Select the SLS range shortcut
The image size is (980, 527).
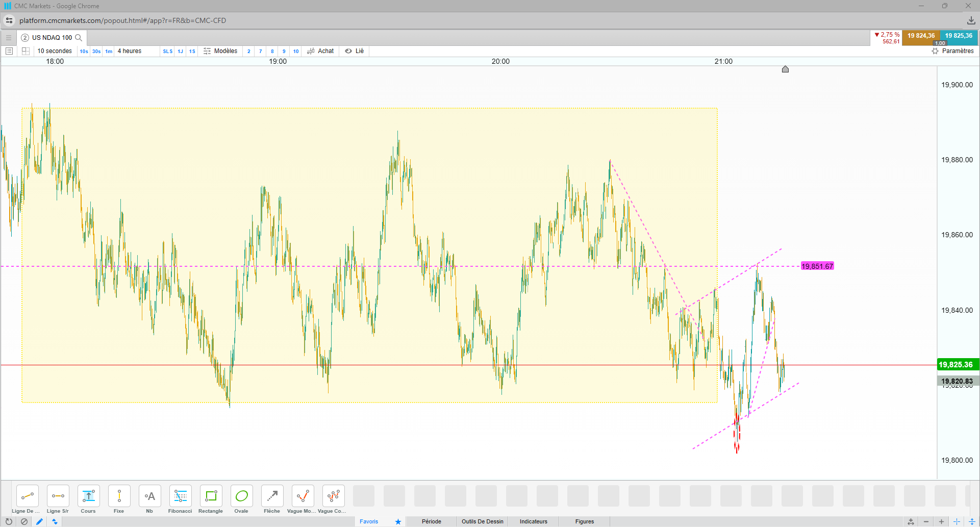pyautogui.click(x=168, y=51)
